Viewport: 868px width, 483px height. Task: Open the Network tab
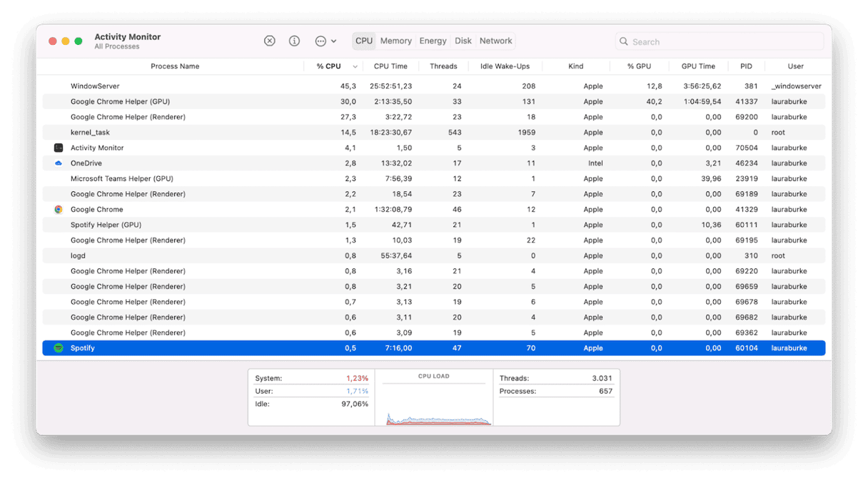pyautogui.click(x=495, y=41)
